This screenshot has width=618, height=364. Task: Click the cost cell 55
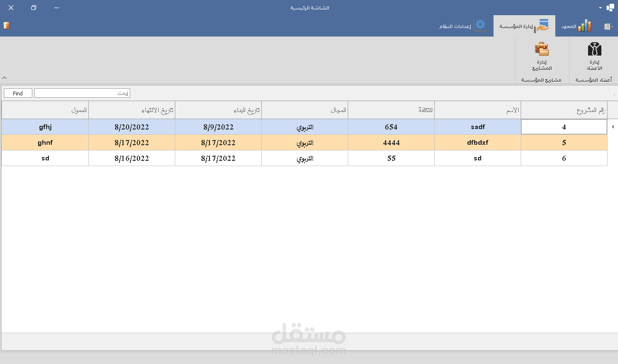391,159
